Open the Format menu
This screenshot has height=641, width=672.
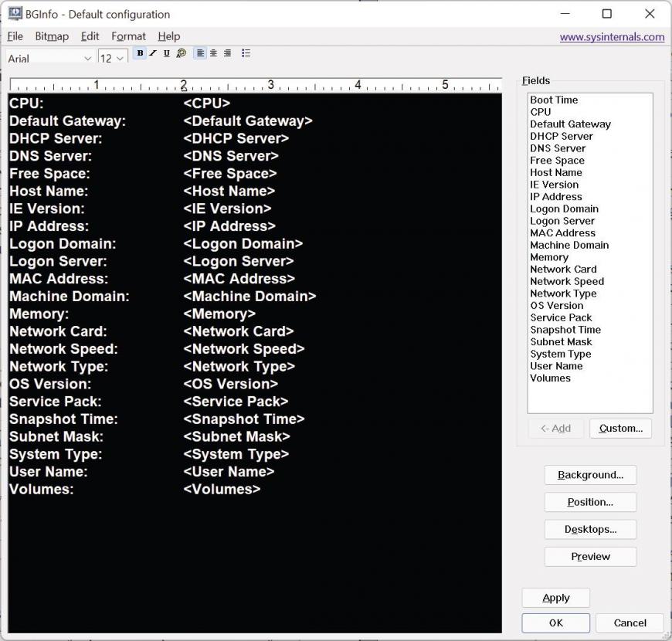pos(128,36)
